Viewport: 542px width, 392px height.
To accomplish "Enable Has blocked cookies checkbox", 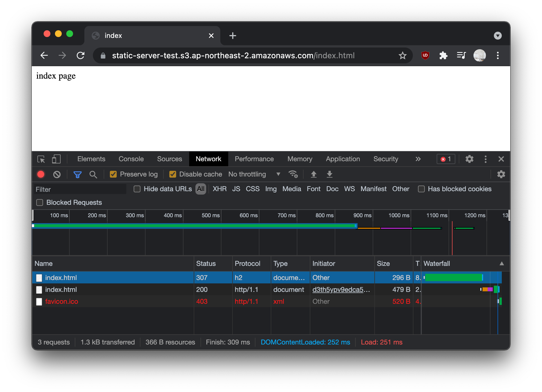I will click(x=421, y=189).
